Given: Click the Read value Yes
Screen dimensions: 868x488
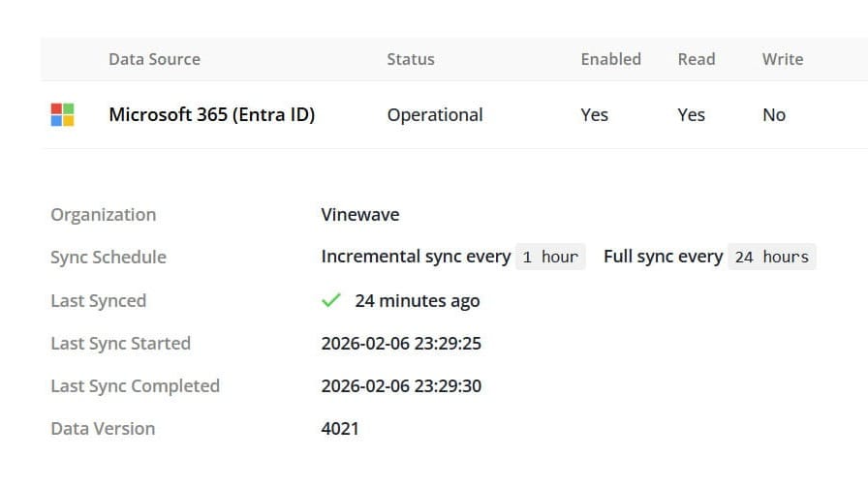Looking at the screenshot, I should pyautogui.click(x=692, y=115).
